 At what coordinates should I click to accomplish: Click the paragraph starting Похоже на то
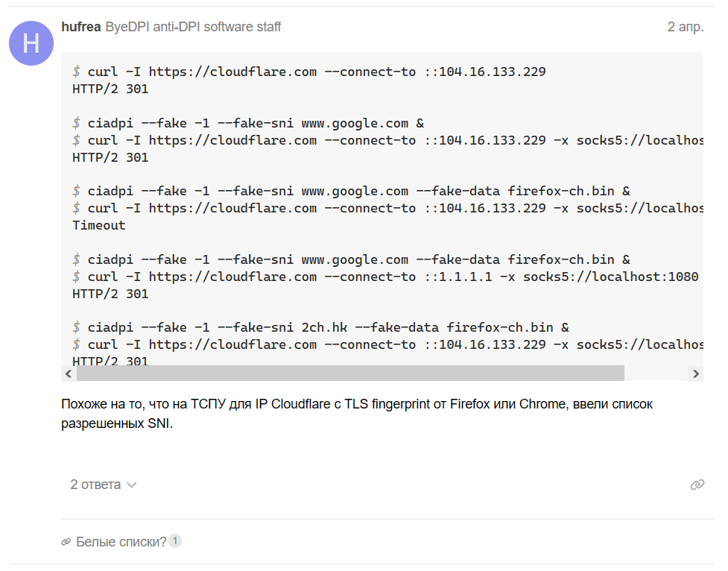pos(357,414)
